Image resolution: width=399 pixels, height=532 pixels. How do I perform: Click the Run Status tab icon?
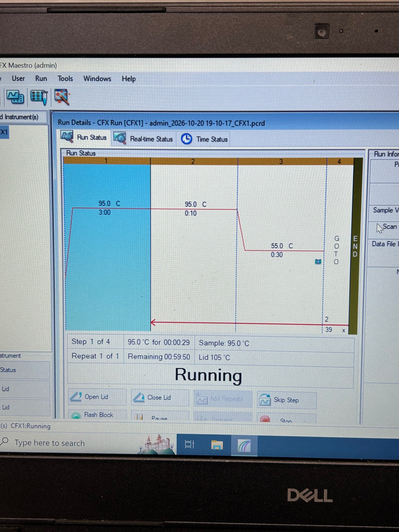point(67,137)
